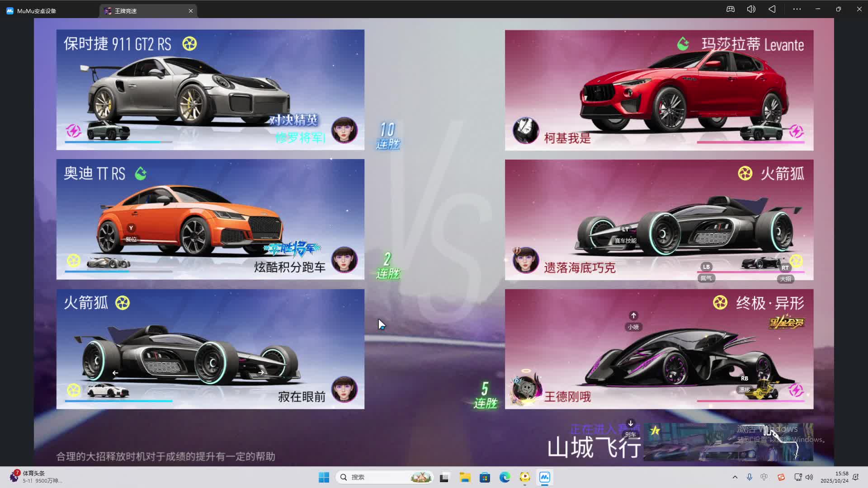Open MuMu gamepad keymapping icon
This screenshot has width=868, height=488.
[731, 9]
